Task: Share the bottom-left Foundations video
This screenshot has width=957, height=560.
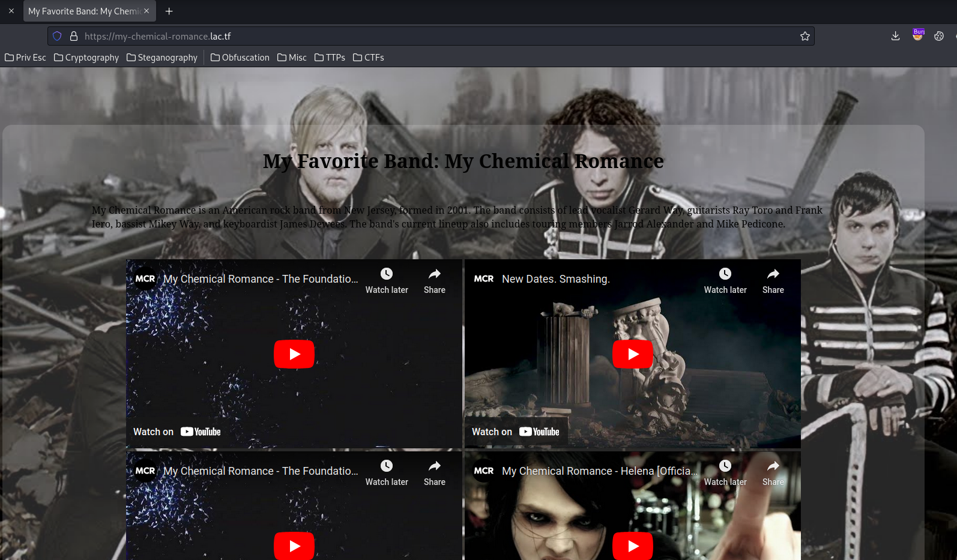Action: coord(435,472)
